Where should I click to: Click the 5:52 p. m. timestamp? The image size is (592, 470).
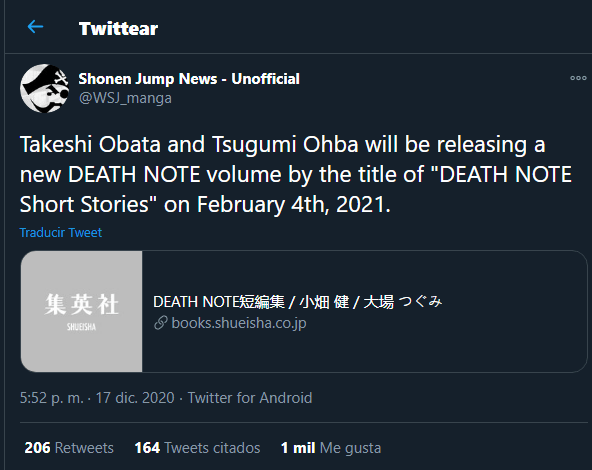[x=52, y=398]
